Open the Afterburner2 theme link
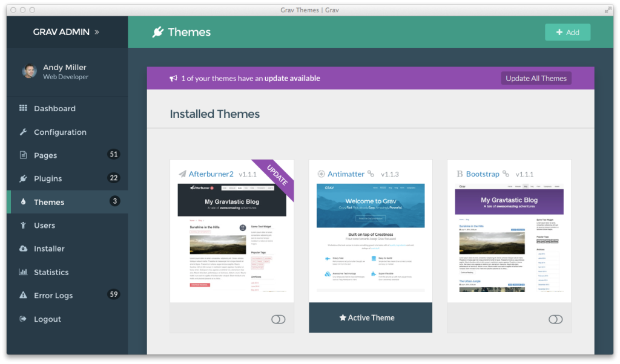 coord(211,174)
